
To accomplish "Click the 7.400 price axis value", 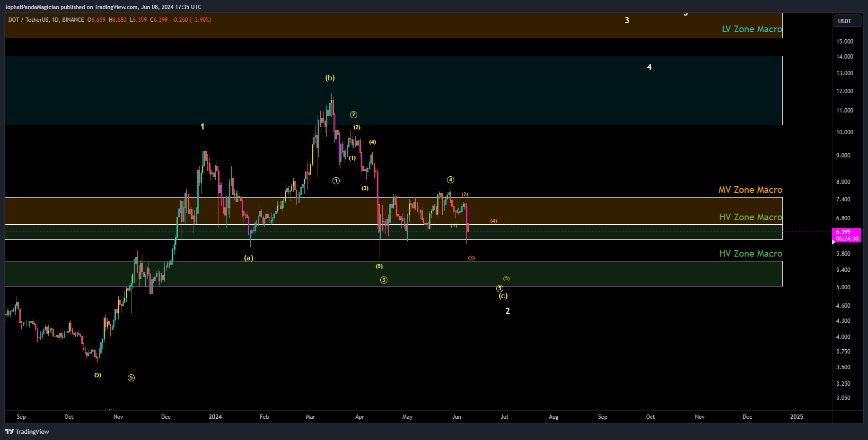I will pos(843,199).
